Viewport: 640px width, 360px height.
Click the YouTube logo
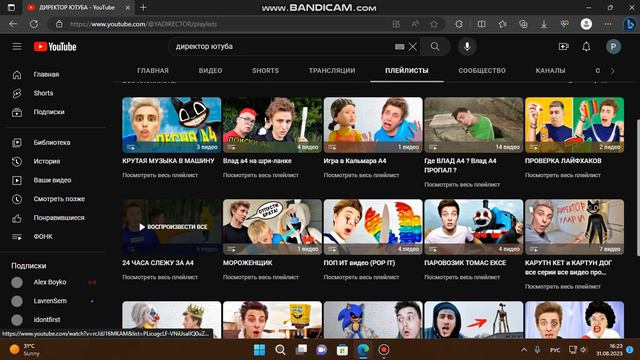pos(55,47)
